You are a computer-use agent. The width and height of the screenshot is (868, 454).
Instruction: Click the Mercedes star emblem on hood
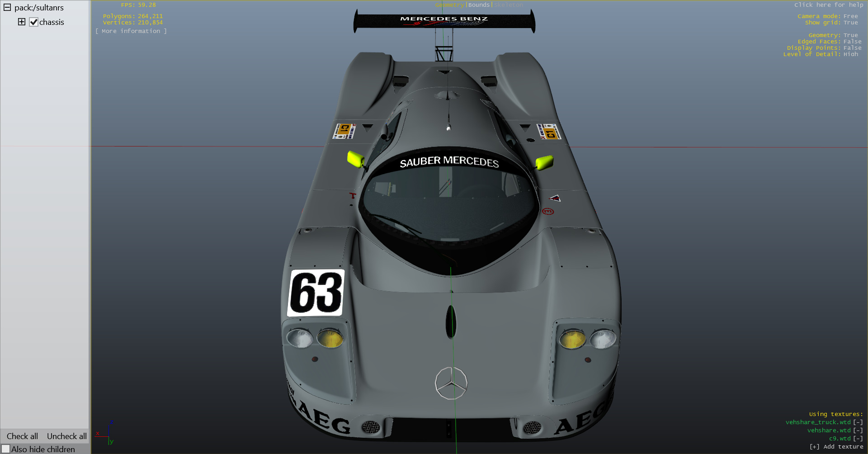point(451,383)
